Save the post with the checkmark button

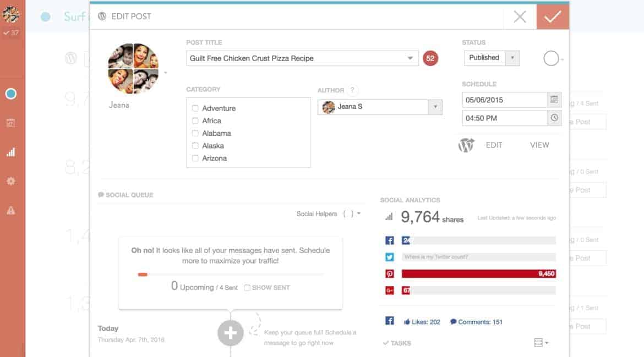coord(553,17)
